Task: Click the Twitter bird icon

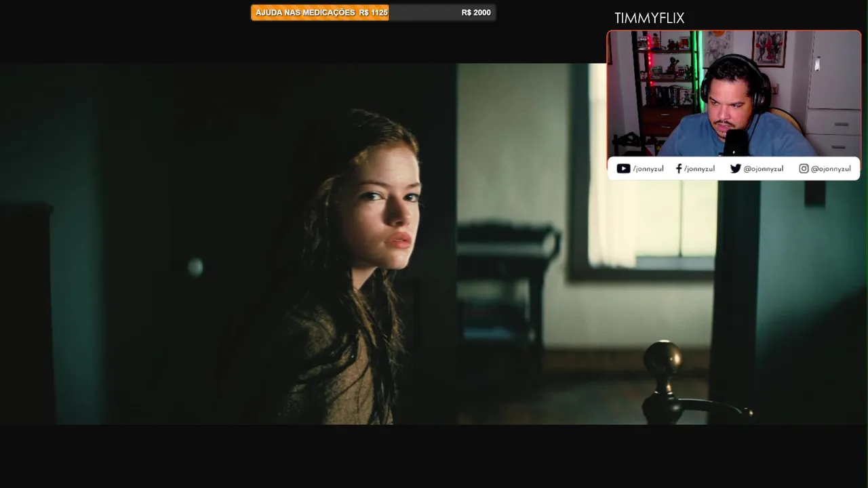Action: (x=735, y=169)
